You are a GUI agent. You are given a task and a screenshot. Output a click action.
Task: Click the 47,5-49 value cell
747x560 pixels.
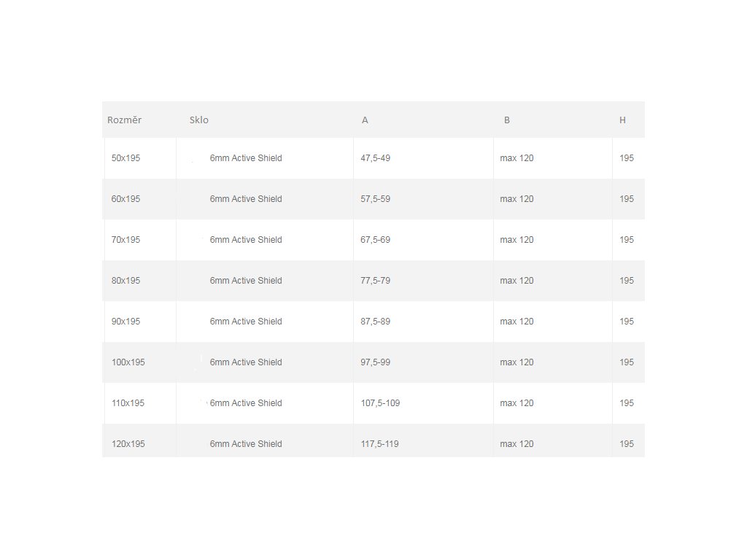(376, 158)
